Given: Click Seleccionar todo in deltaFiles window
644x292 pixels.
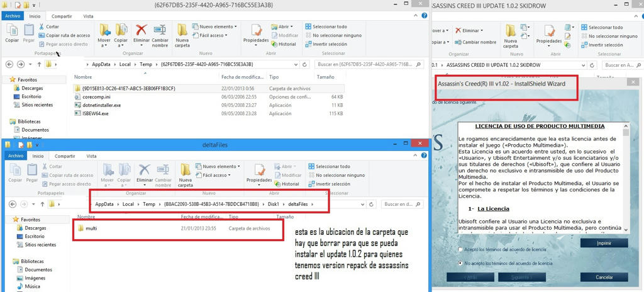Looking at the screenshot, I should click(330, 167).
